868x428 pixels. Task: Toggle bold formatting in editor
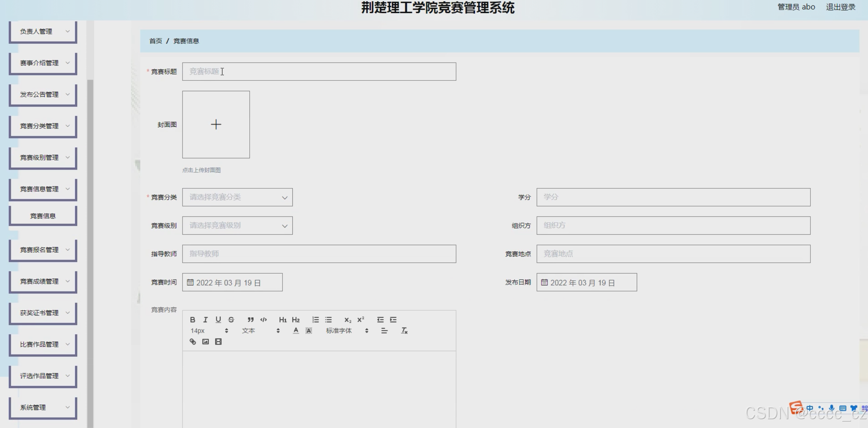point(193,320)
